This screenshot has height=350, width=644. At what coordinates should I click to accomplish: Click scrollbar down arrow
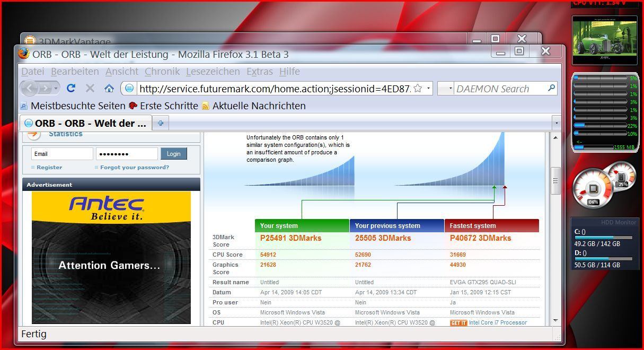[556, 320]
